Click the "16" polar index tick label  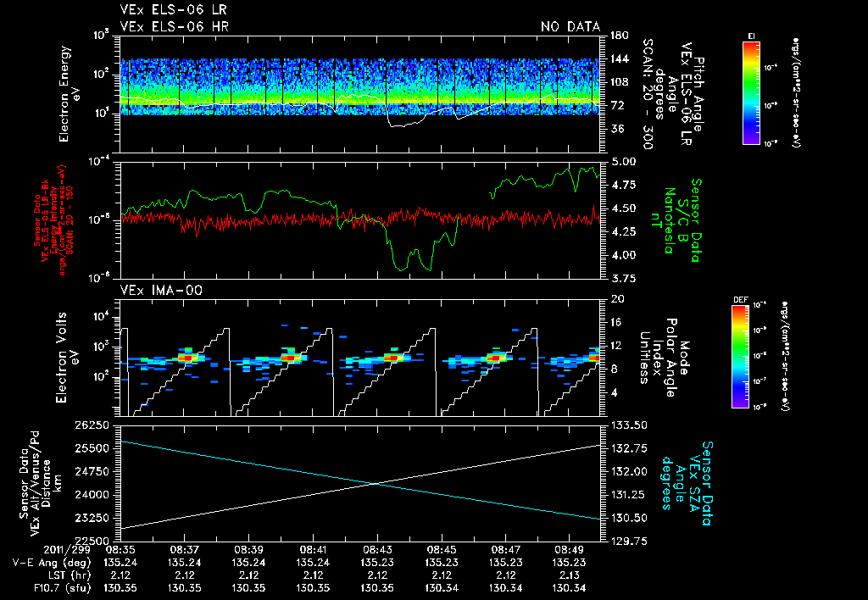click(x=617, y=322)
